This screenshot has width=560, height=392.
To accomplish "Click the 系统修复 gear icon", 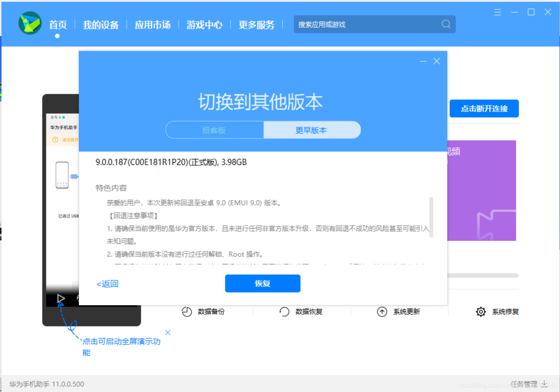I will (481, 312).
